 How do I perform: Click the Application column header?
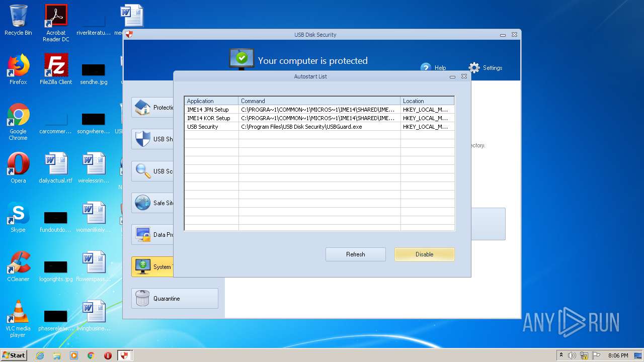point(211,101)
